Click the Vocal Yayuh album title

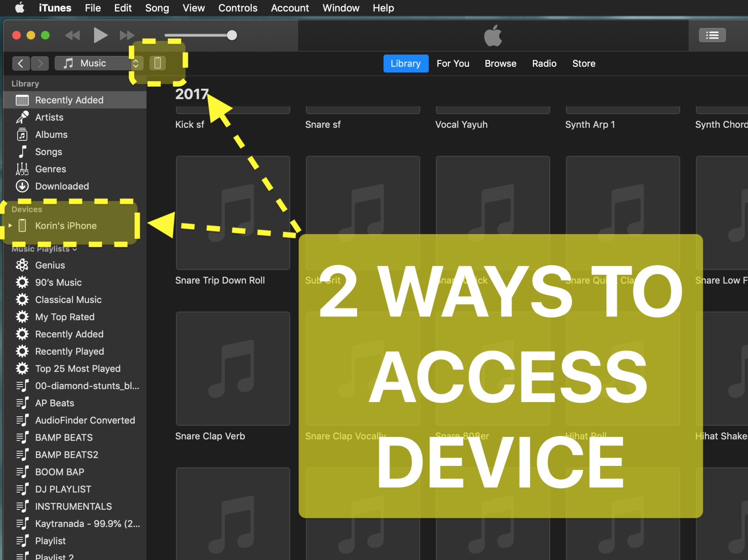pyautogui.click(x=461, y=125)
